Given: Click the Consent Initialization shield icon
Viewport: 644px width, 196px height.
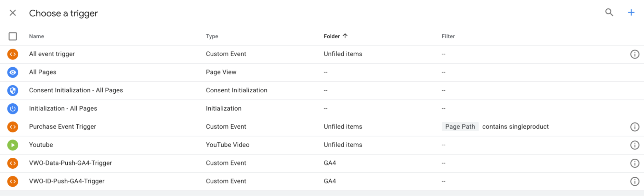Looking at the screenshot, I should (13, 90).
